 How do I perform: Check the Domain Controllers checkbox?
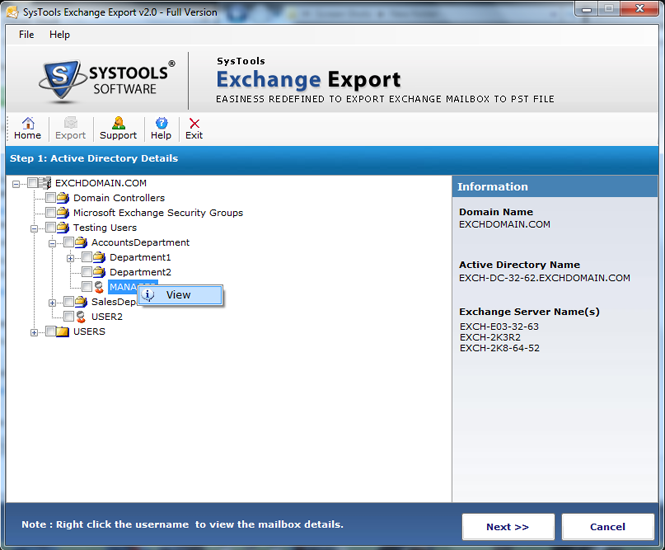point(51,198)
